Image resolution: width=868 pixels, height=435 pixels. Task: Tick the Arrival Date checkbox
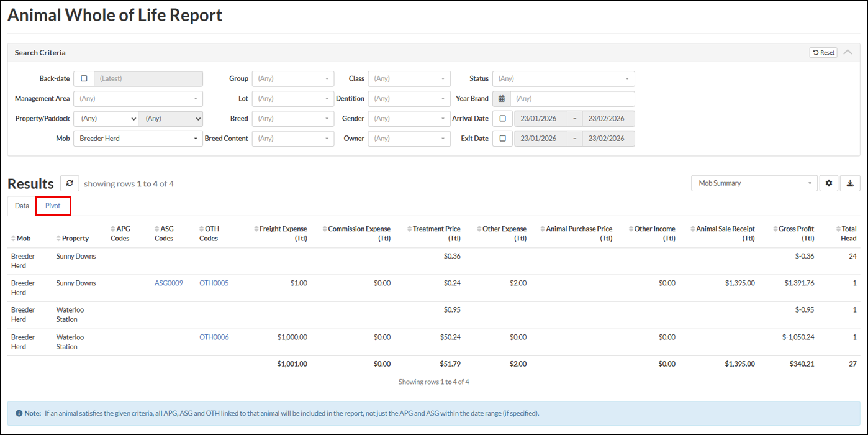pyautogui.click(x=502, y=119)
